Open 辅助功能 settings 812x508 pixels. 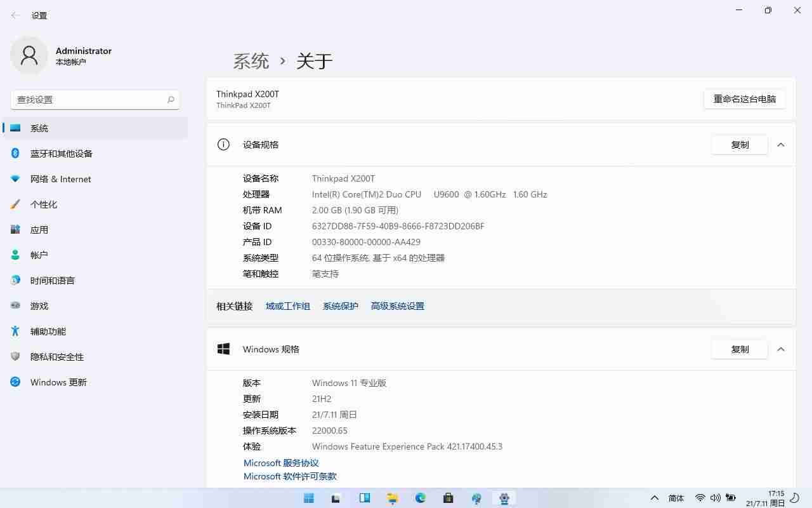click(x=95, y=331)
